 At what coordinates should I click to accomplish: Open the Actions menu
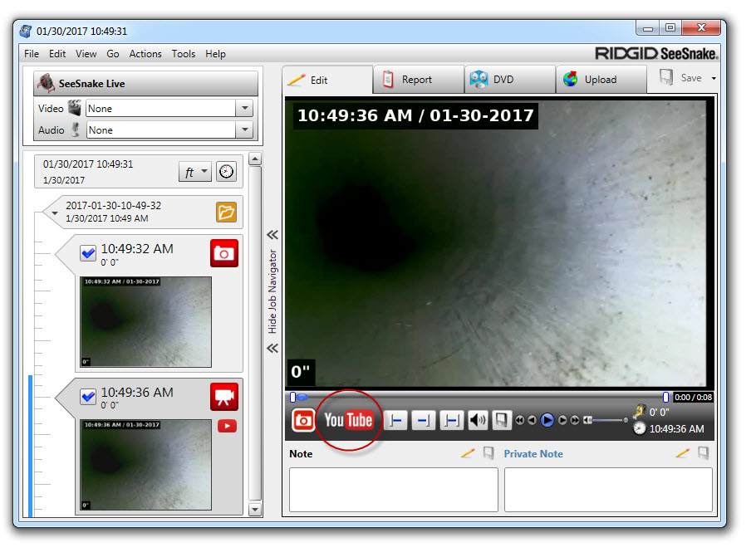(145, 54)
